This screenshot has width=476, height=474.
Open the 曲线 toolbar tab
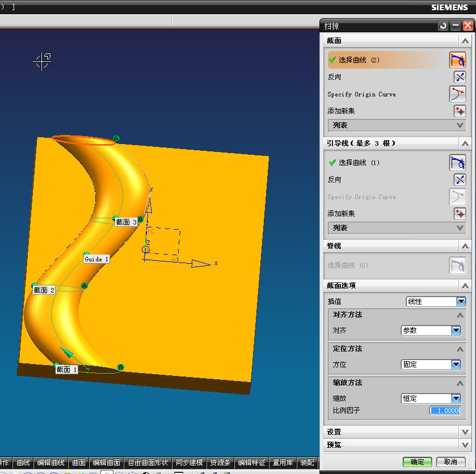[x=23, y=463]
